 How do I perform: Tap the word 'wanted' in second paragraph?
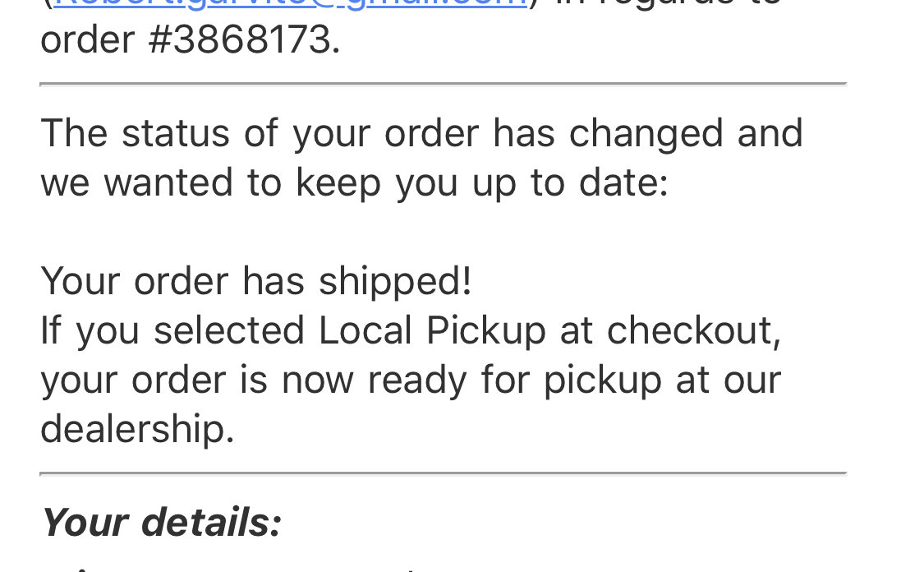tap(168, 183)
